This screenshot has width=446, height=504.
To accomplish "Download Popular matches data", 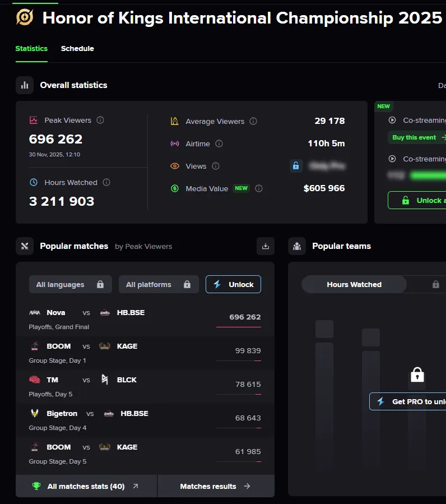I will [x=266, y=246].
